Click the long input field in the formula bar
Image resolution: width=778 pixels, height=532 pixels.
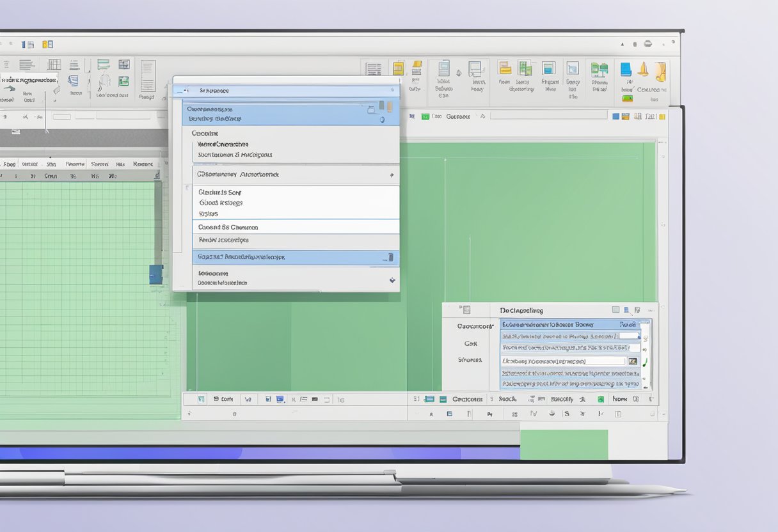[x=548, y=116]
